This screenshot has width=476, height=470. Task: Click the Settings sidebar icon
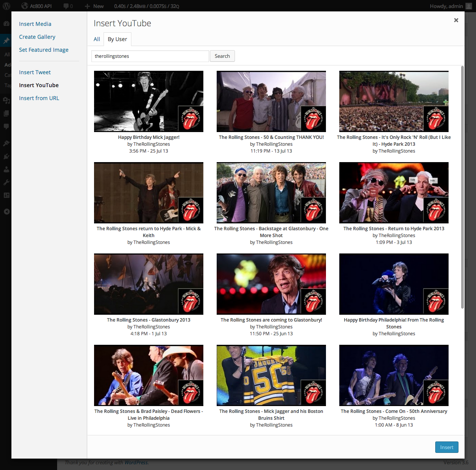(x=6, y=195)
